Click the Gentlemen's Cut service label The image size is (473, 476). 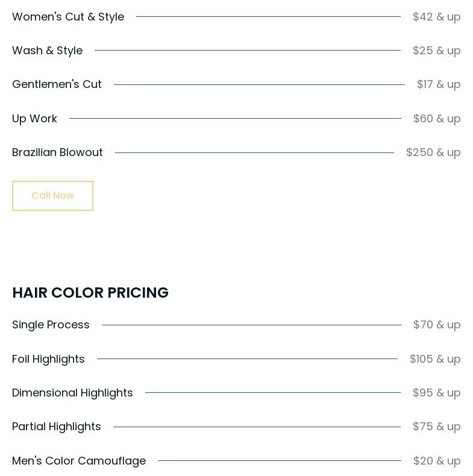coord(57,84)
